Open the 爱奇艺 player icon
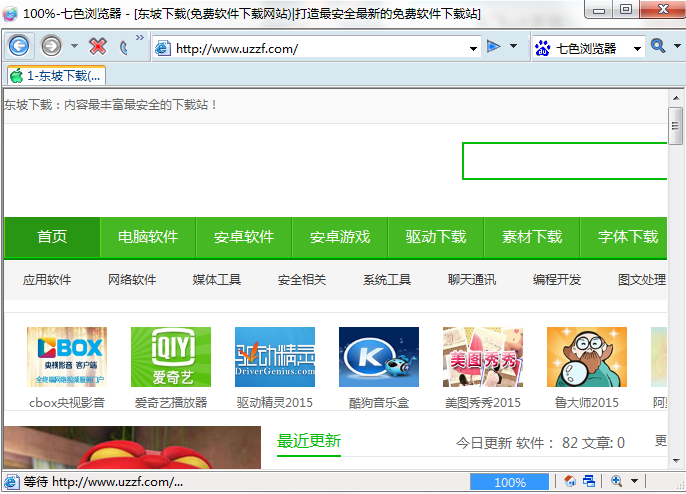The image size is (686, 494). [x=171, y=357]
